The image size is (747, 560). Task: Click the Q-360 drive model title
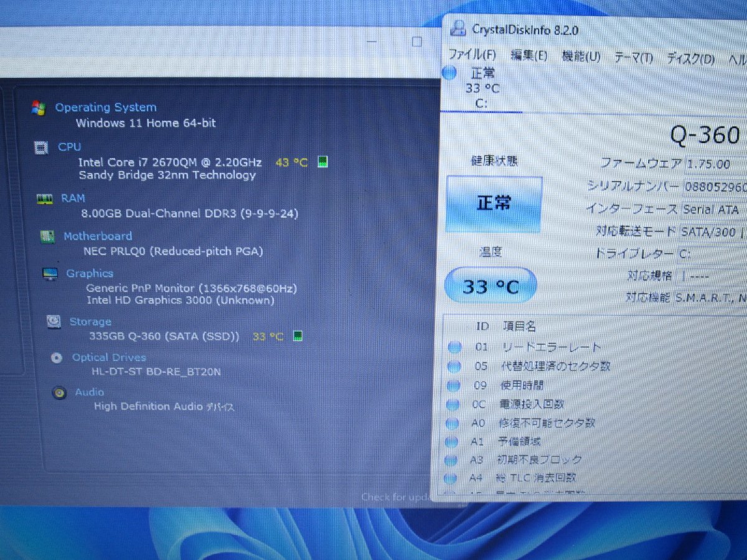705,135
